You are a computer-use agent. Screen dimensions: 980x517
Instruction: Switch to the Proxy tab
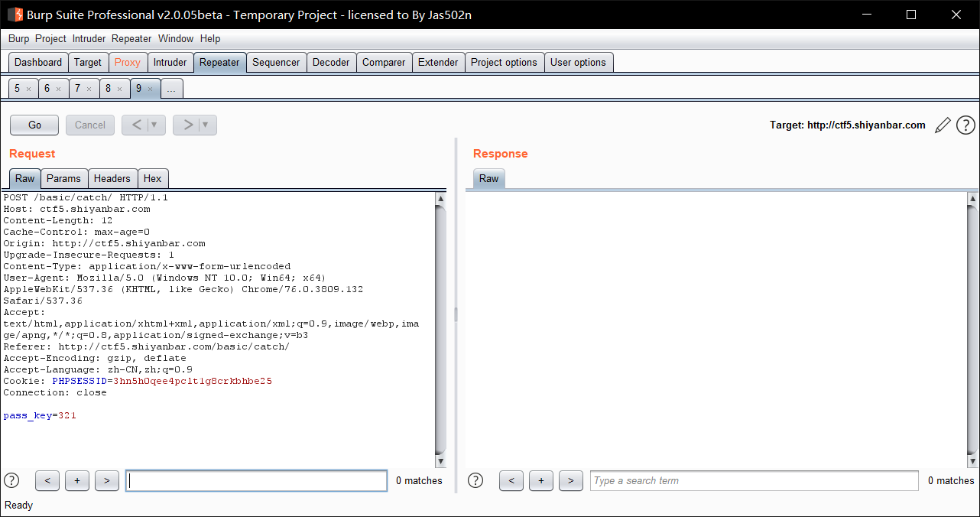(128, 63)
